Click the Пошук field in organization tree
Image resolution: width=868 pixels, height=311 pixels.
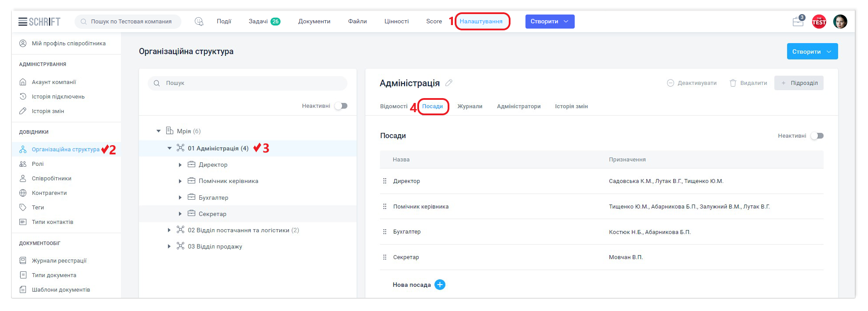248,83
